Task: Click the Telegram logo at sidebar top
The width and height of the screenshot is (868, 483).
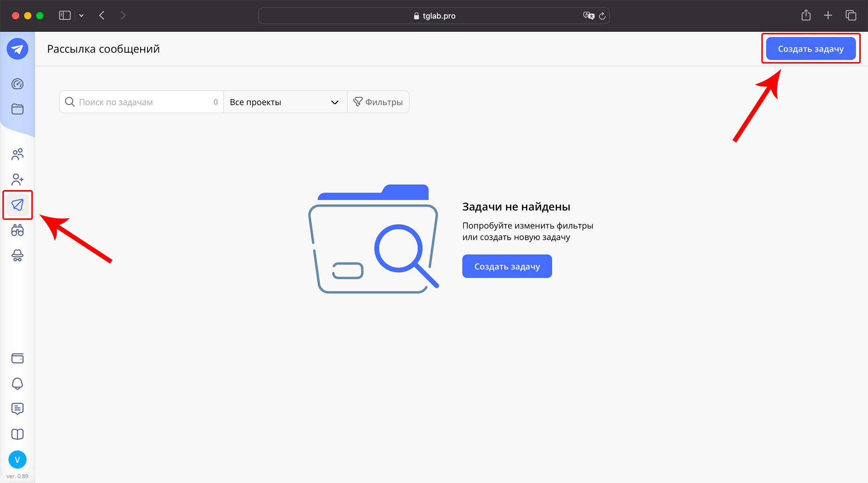Action: (17, 49)
